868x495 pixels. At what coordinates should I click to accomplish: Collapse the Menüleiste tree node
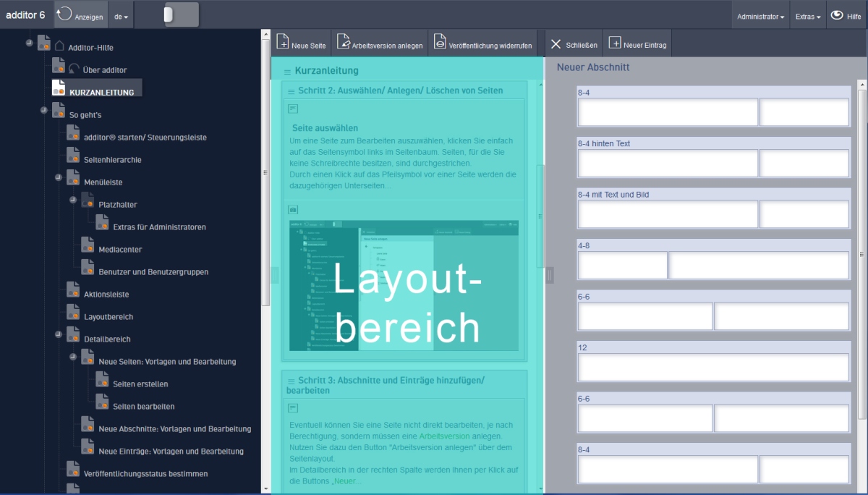[58, 177]
